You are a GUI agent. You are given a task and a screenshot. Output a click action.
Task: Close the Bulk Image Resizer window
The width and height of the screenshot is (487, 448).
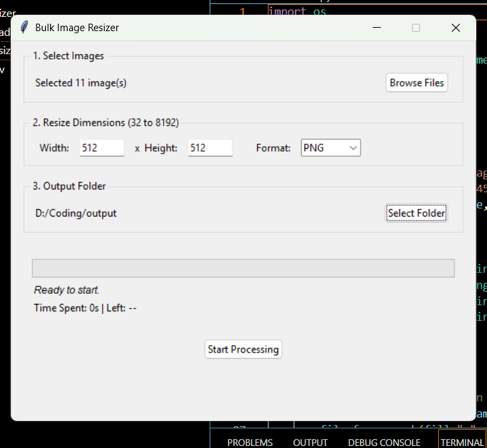click(456, 28)
